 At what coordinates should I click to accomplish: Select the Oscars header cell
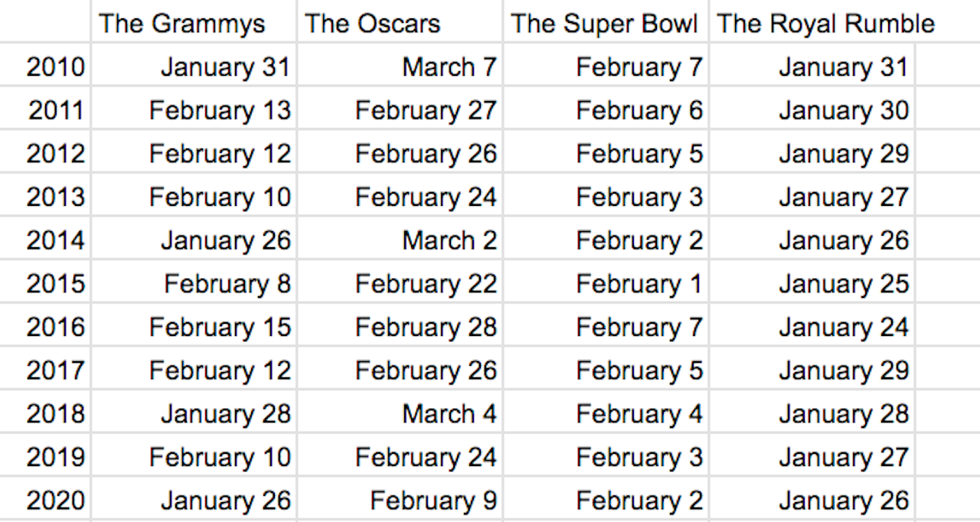coord(400,23)
